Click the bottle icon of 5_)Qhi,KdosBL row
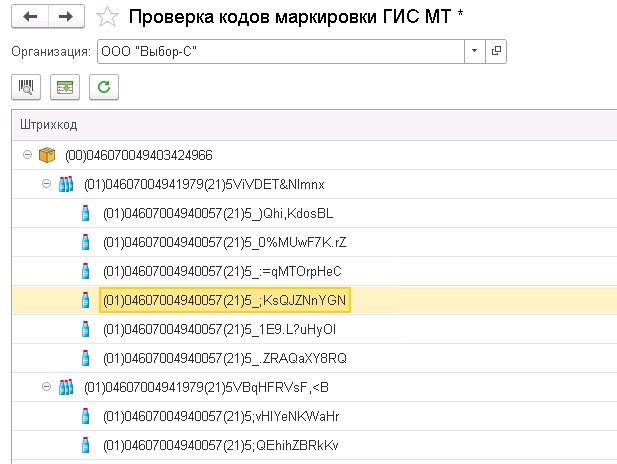The height and width of the screenshot is (464, 617). [85, 213]
